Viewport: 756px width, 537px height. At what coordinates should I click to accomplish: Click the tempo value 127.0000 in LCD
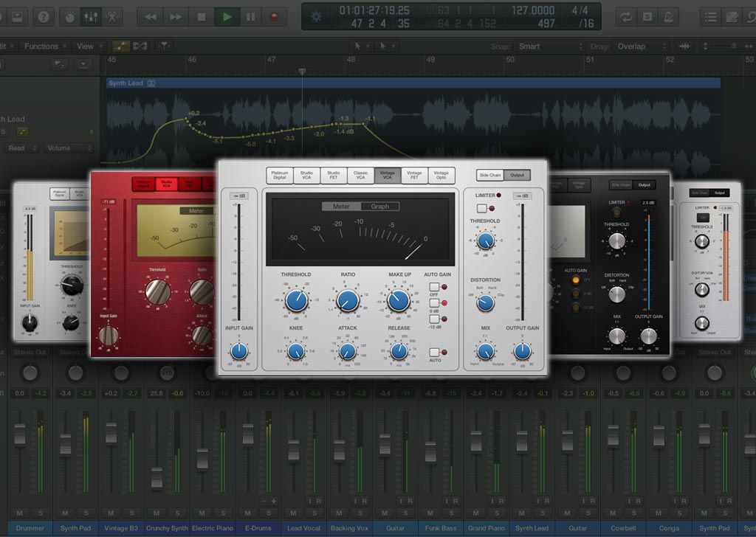(533, 10)
